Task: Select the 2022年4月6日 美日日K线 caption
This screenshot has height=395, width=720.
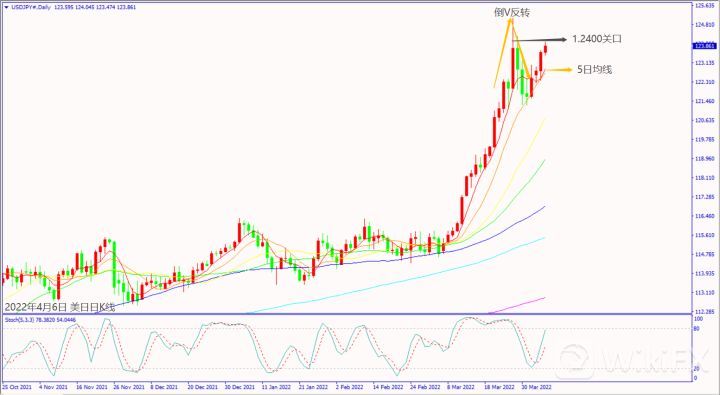Action: tap(60, 307)
